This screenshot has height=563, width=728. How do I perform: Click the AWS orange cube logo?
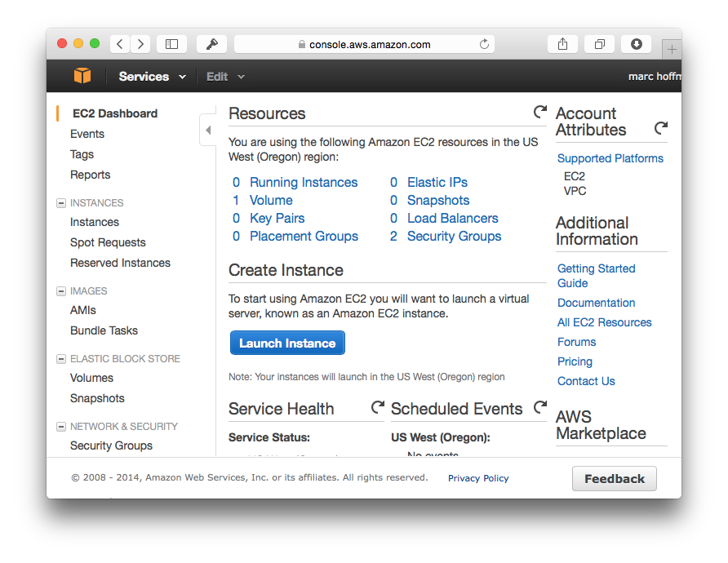click(82, 76)
